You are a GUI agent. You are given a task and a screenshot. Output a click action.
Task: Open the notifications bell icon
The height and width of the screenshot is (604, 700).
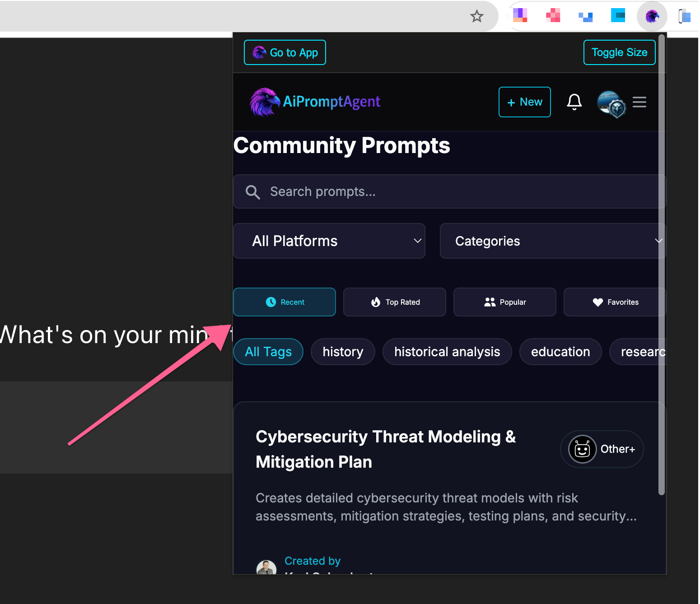(x=574, y=102)
